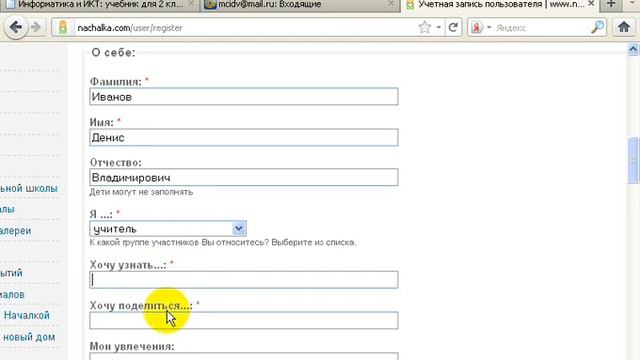Click the forward navigation arrow
640x360 pixels.
(36, 27)
